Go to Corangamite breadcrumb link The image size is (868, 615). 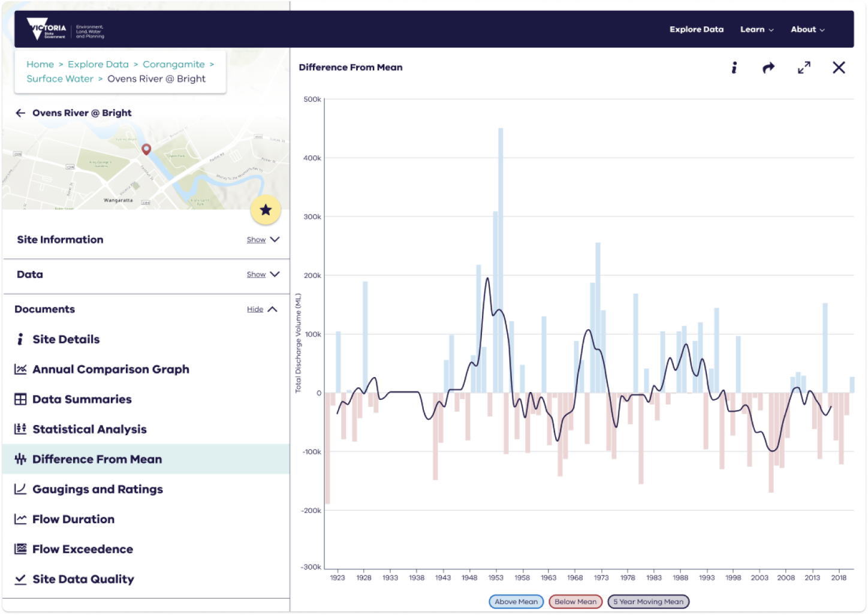click(x=173, y=64)
